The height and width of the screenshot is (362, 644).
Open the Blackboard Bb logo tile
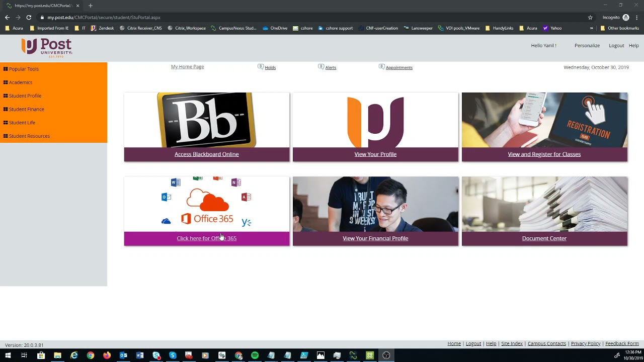tap(207, 120)
